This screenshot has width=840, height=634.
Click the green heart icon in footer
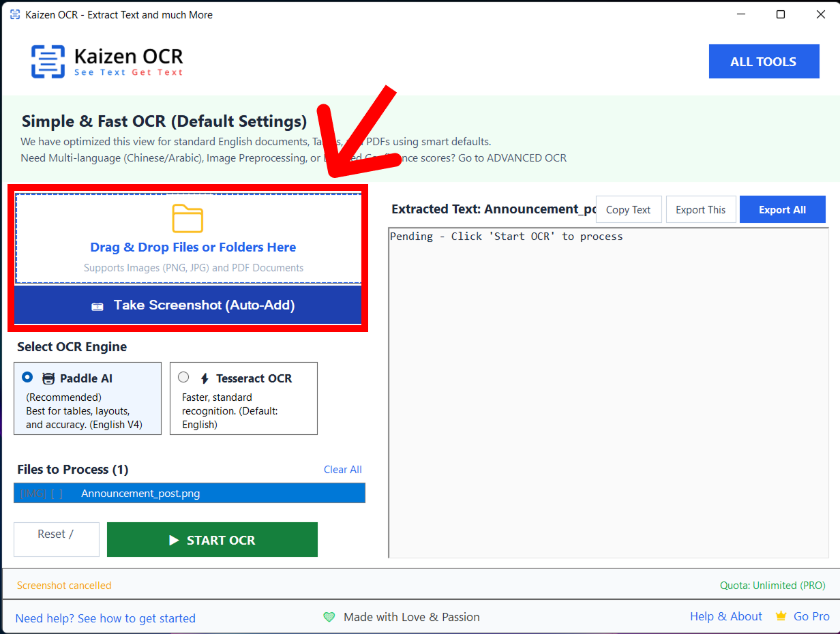[x=329, y=617]
